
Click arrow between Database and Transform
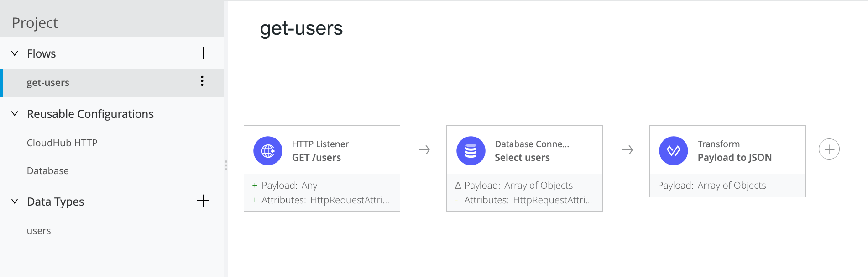[627, 150]
